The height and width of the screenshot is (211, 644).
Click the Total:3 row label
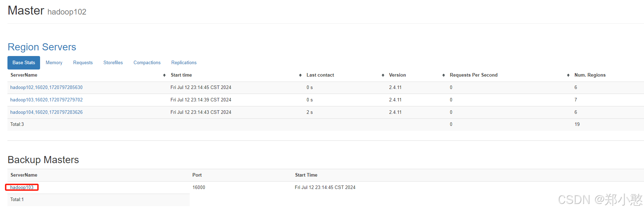17,124
